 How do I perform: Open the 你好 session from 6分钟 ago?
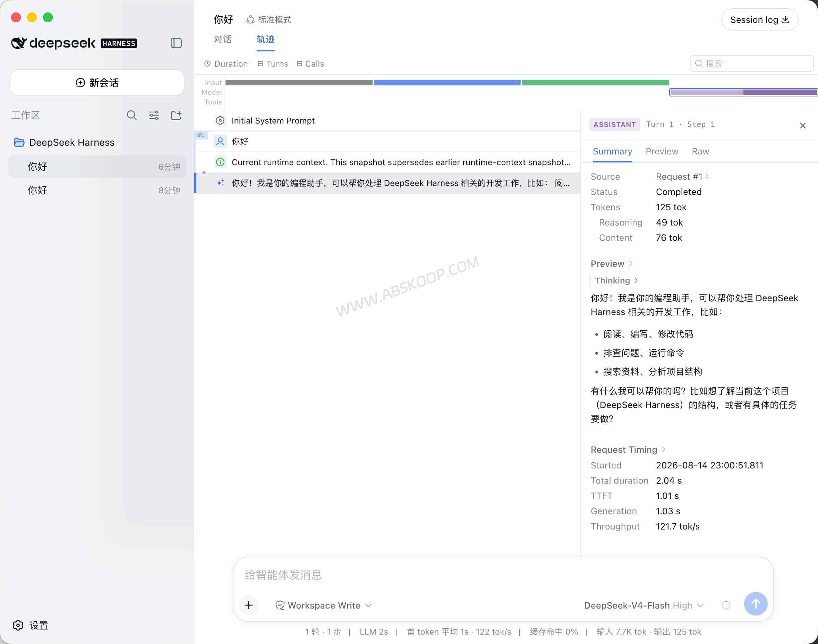(x=97, y=167)
